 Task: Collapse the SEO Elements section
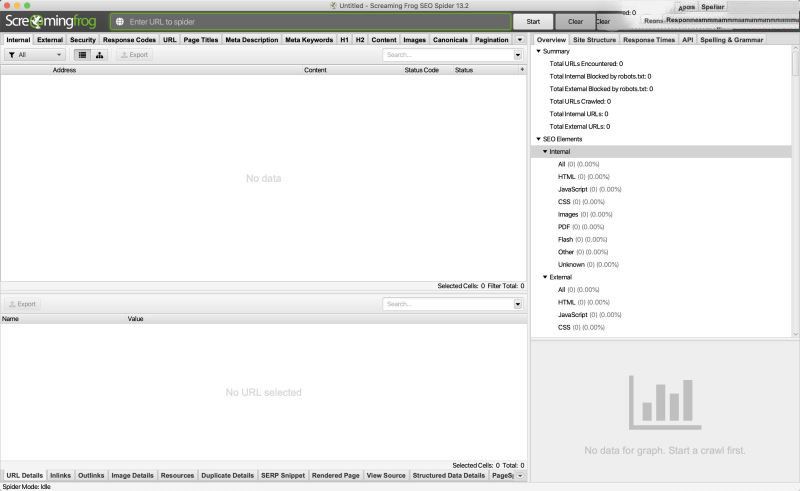538,139
